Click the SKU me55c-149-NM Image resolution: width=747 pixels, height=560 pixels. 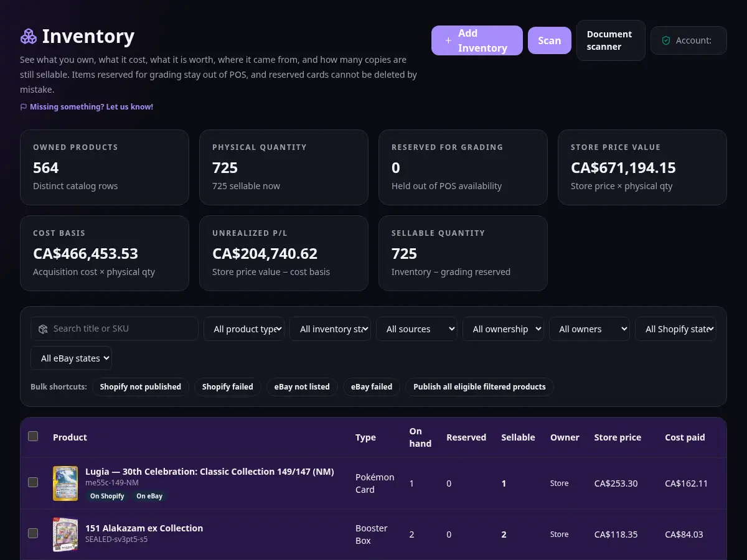click(112, 483)
